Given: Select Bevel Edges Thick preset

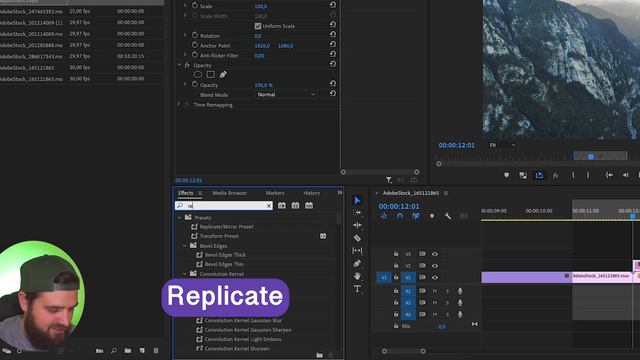Looking at the screenshot, I should [225, 255].
